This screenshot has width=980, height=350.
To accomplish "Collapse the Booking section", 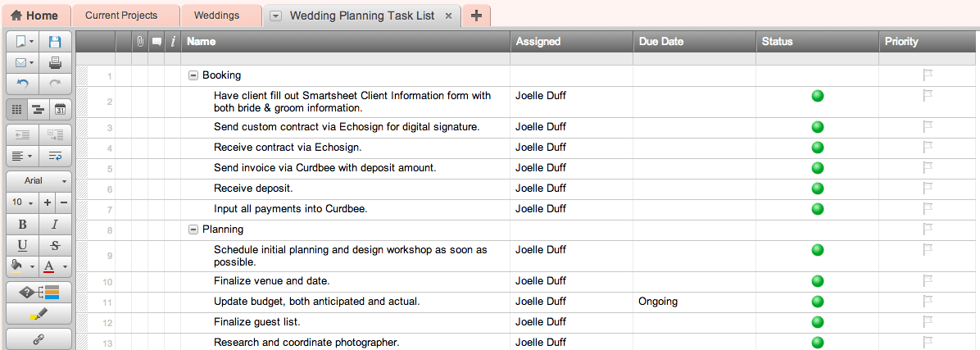I will 193,75.
